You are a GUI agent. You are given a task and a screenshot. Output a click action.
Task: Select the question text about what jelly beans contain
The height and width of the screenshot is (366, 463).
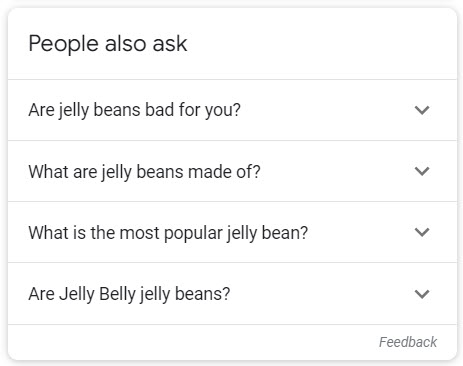144,172
